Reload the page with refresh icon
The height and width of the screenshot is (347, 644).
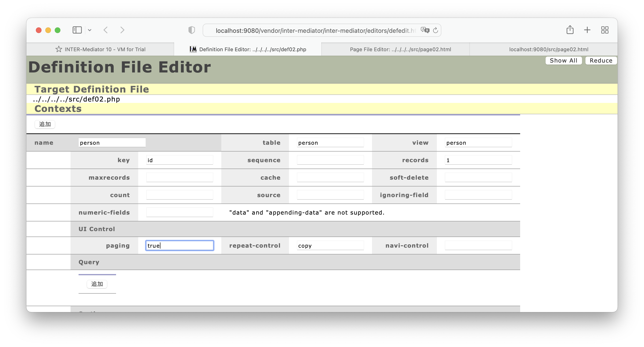(x=435, y=30)
